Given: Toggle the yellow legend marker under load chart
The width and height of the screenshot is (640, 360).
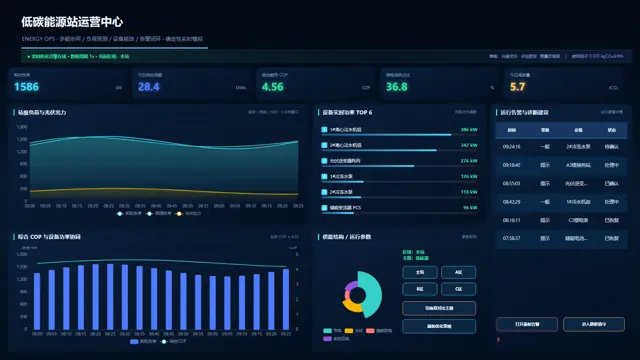Looking at the screenshot, I should [179, 213].
